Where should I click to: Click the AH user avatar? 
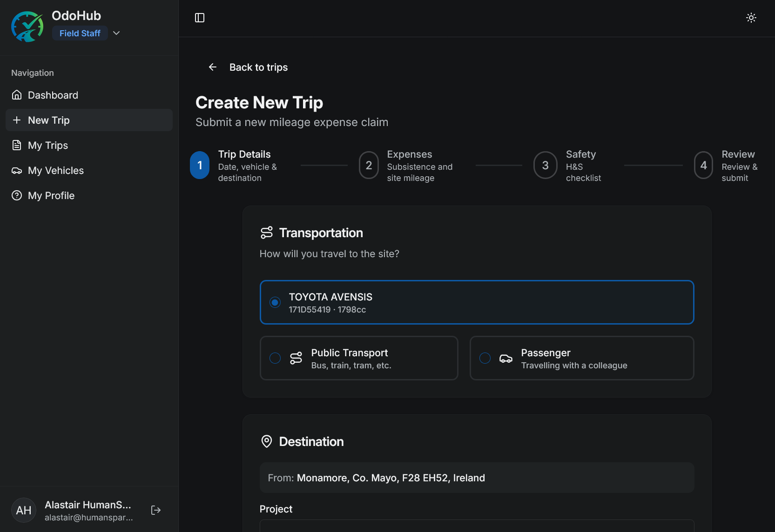click(x=24, y=510)
